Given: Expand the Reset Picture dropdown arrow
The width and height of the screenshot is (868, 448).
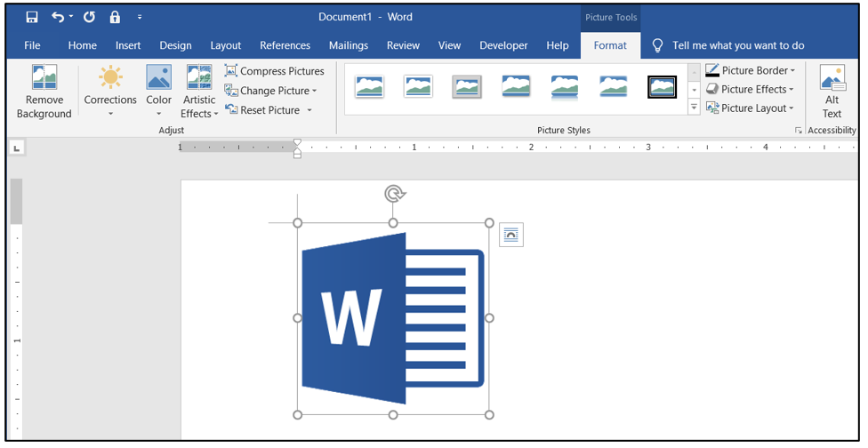Looking at the screenshot, I should pyautogui.click(x=309, y=110).
